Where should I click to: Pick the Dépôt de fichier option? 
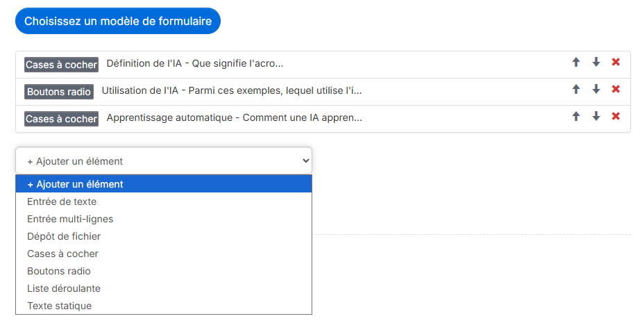tap(164, 236)
